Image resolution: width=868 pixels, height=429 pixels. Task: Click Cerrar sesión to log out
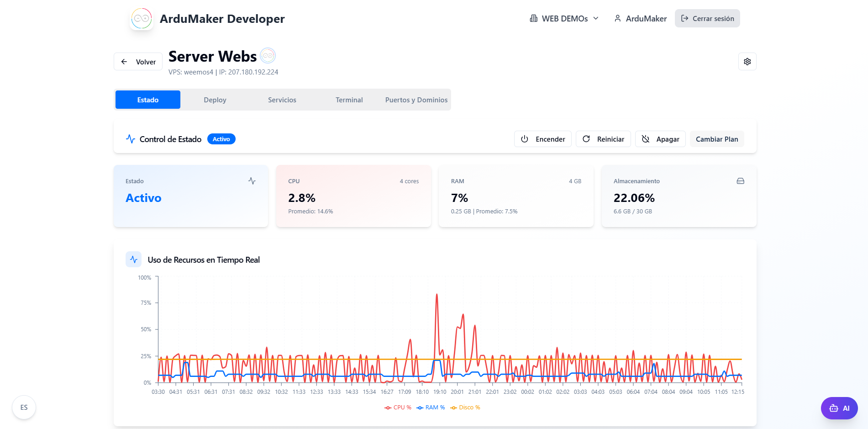tap(707, 18)
